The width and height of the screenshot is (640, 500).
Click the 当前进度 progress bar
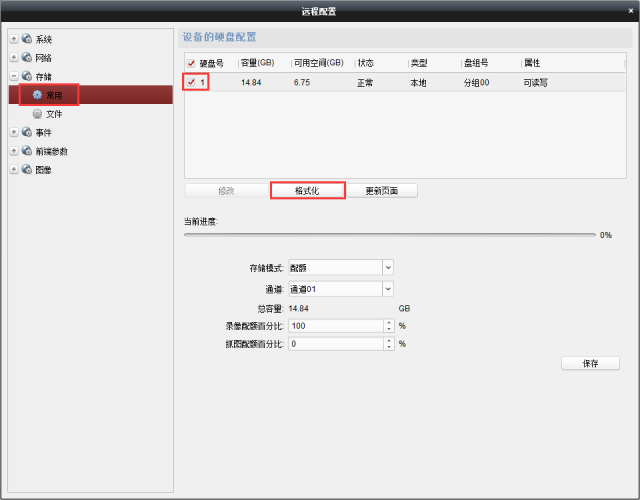coord(390,235)
